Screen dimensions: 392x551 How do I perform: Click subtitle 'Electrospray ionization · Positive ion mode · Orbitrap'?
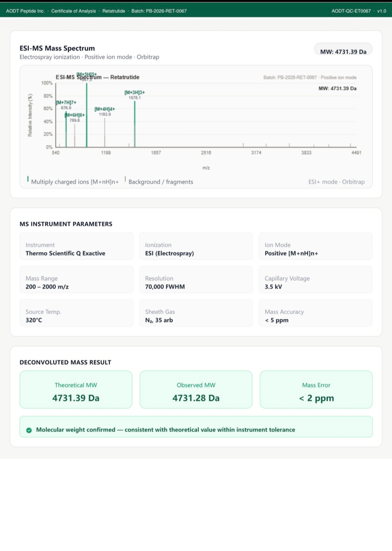point(89,57)
